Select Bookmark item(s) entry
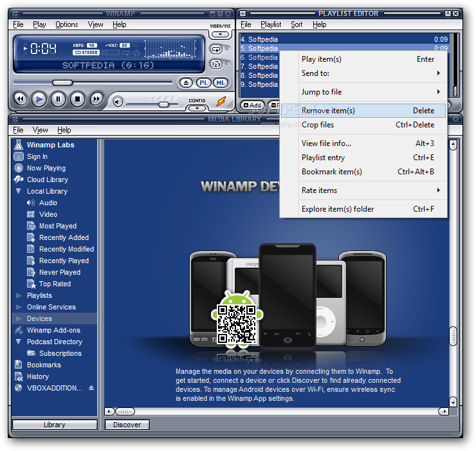 [x=363, y=172]
